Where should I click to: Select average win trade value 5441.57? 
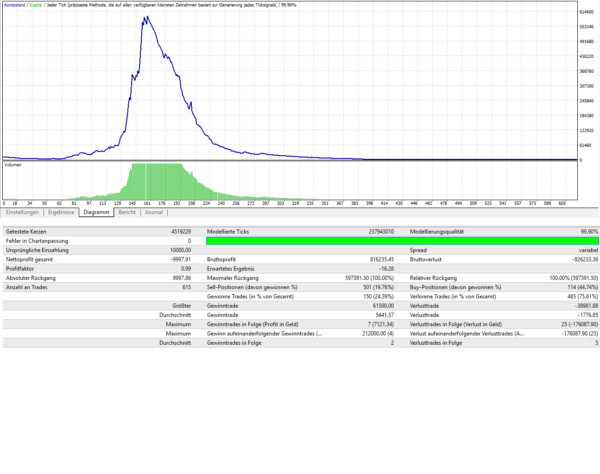coord(385,315)
